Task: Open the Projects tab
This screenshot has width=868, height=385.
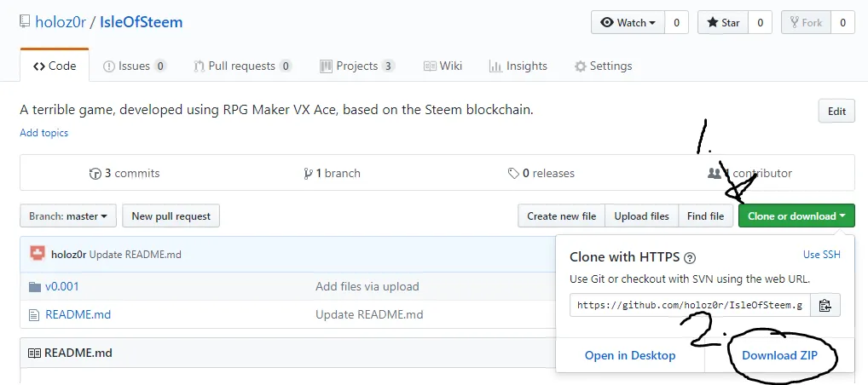Action: (x=357, y=66)
